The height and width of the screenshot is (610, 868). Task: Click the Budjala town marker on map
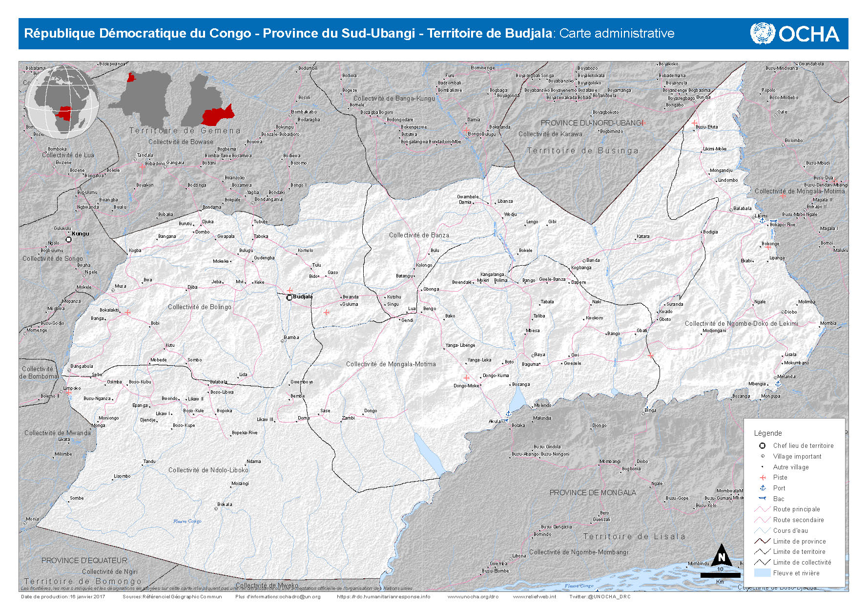click(x=289, y=297)
